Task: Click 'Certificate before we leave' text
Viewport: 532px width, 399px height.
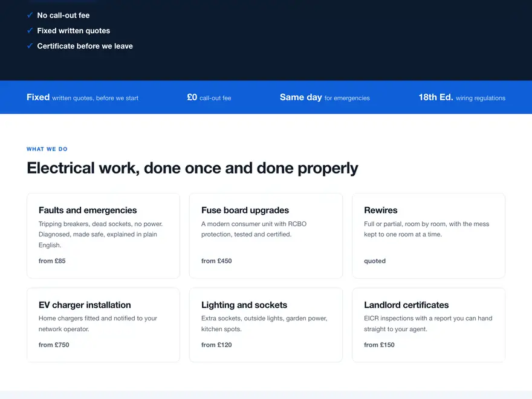Action: click(x=85, y=46)
